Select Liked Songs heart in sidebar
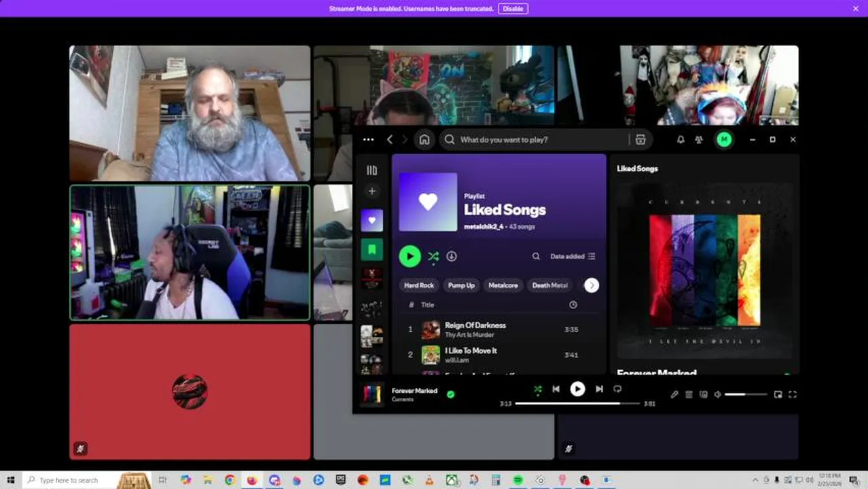The width and height of the screenshot is (868, 489). tap(372, 220)
